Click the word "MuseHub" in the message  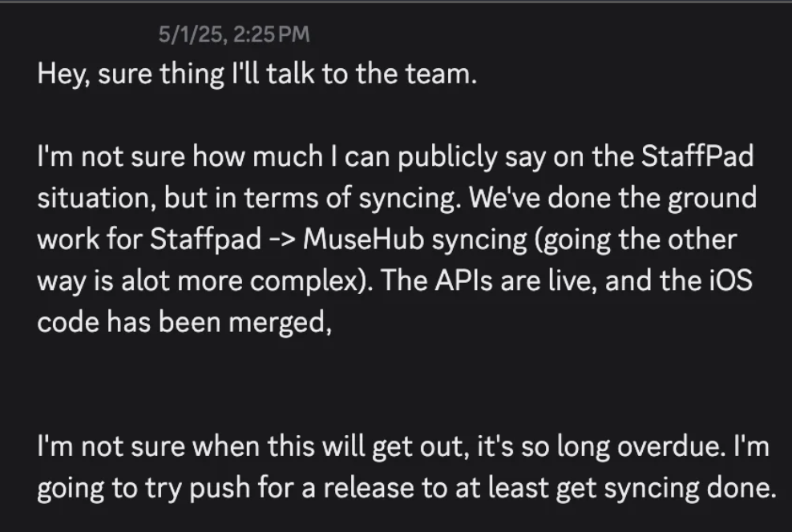click(x=363, y=239)
